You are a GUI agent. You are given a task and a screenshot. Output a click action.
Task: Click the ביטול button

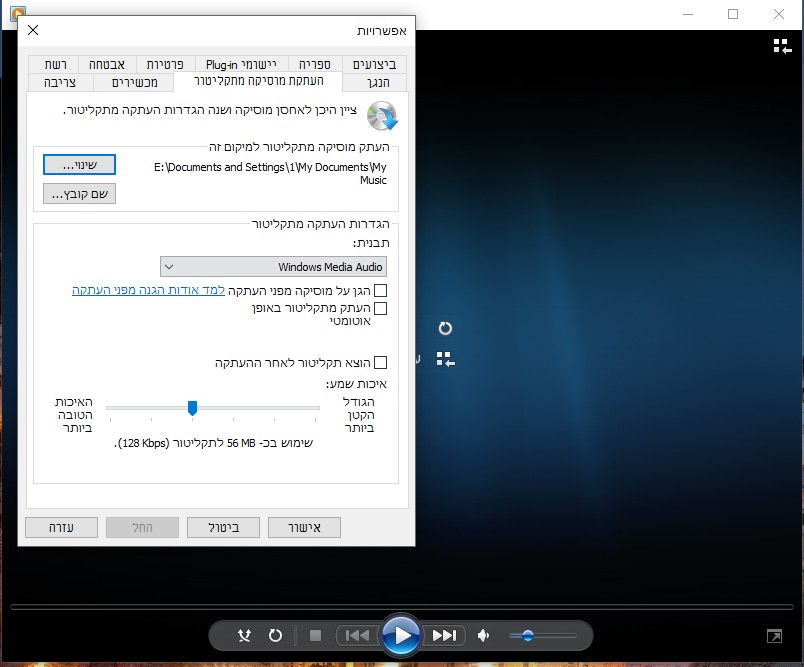coord(224,528)
